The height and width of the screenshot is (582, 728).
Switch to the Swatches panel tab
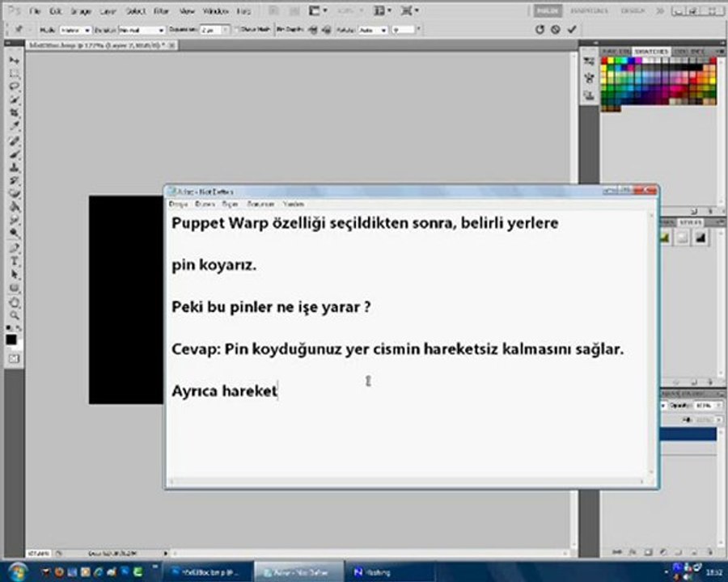click(x=651, y=51)
